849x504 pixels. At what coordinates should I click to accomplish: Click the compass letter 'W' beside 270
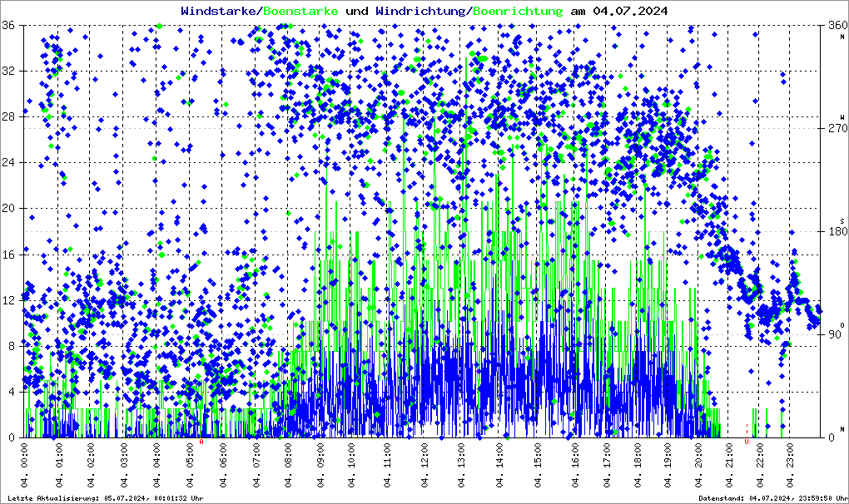coord(842,117)
